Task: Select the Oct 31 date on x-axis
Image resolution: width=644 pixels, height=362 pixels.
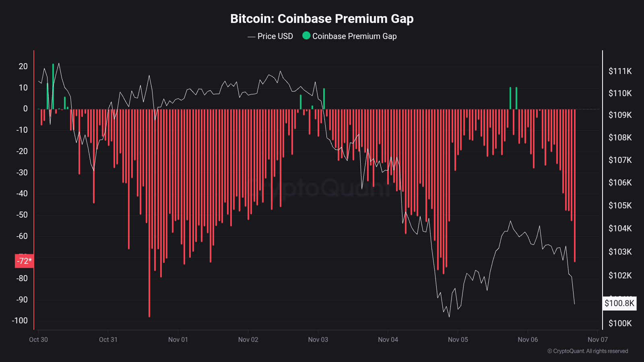Action: click(x=108, y=339)
